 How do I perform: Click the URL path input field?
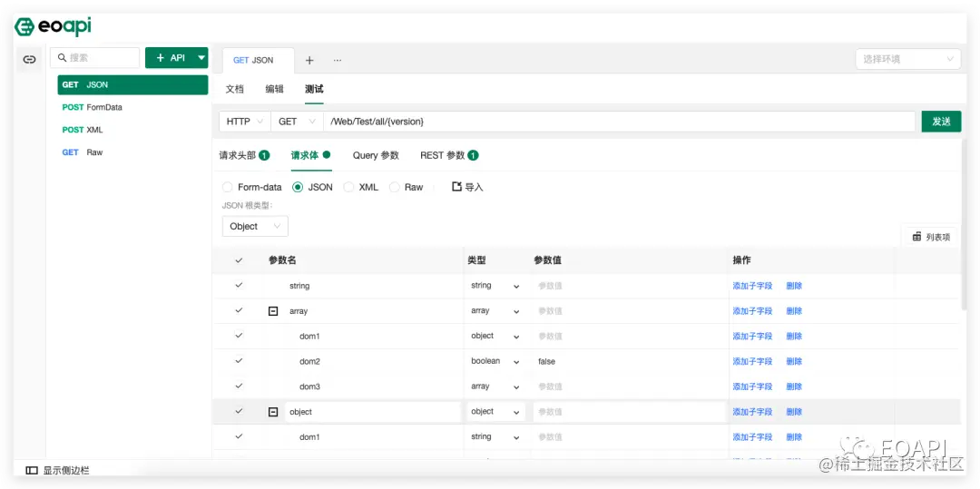click(x=619, y=122)
